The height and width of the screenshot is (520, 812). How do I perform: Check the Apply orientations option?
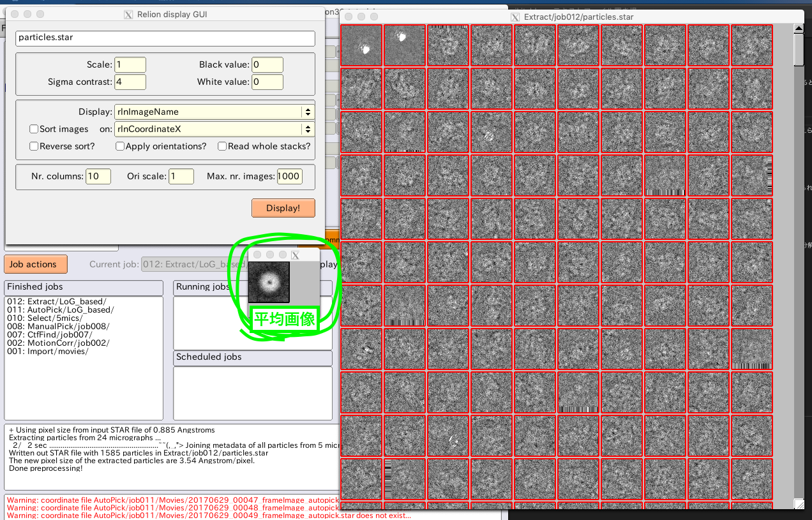point(120,146)
